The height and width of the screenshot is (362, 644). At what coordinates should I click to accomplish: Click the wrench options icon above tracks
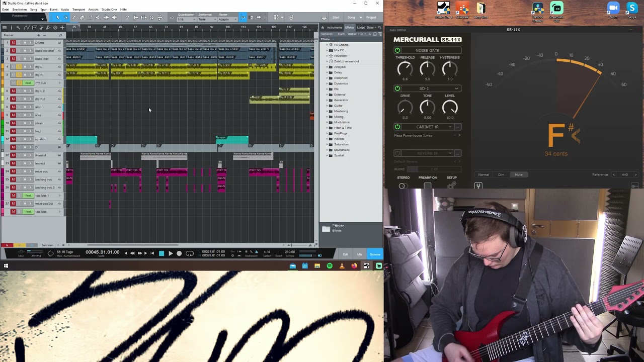click(18, 28)
